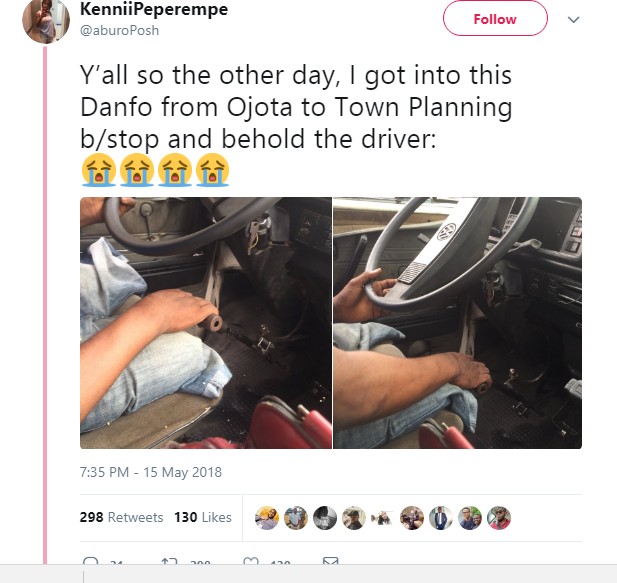
Task: Click the tweet author's profile picture
Action: (x=43, y=20)
